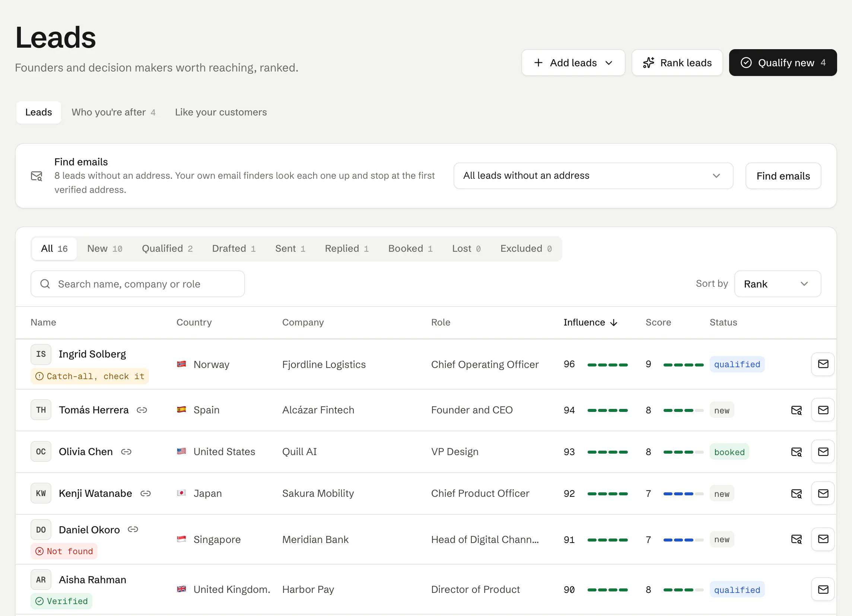Screen dimensions: 852x616
Task: Focus the Search name, company or role field
Action: (138, 284)
